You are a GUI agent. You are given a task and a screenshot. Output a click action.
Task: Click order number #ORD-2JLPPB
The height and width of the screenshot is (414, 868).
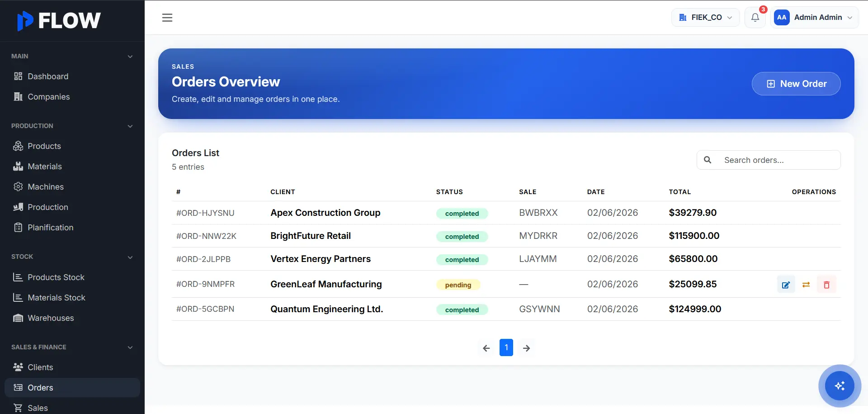click(x=203, y=259)
